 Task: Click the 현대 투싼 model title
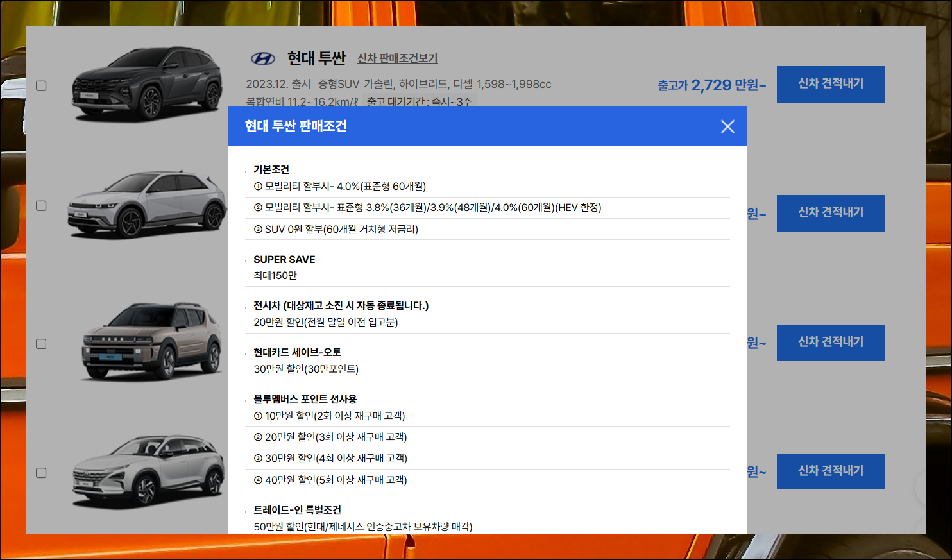click(x=316, y=58)
